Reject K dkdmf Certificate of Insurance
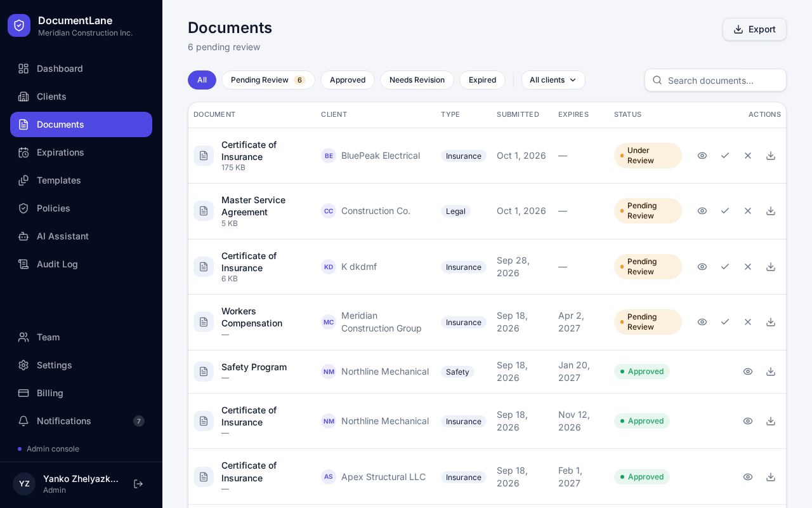Screen dimensions: 812x508 748,267
